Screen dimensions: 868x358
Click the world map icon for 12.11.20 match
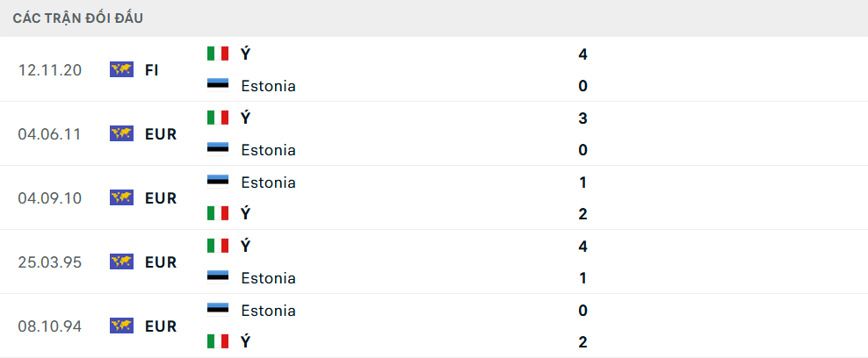121,69
